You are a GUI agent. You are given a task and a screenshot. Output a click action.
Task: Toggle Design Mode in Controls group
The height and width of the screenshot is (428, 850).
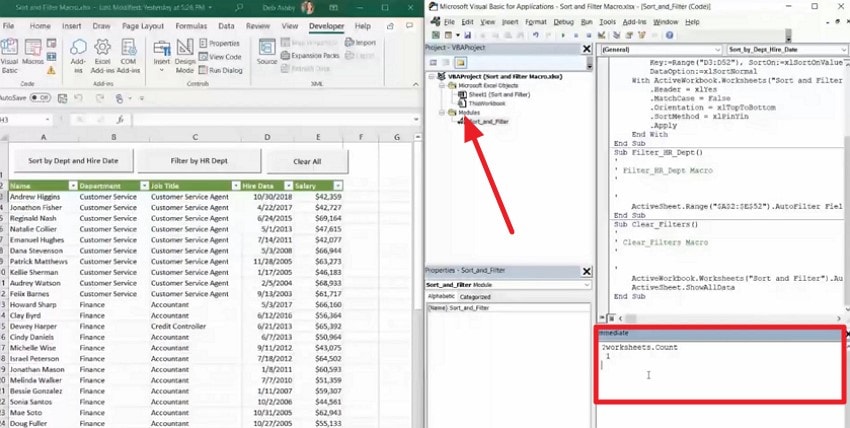pyautogui.click(x=185, y=56)
